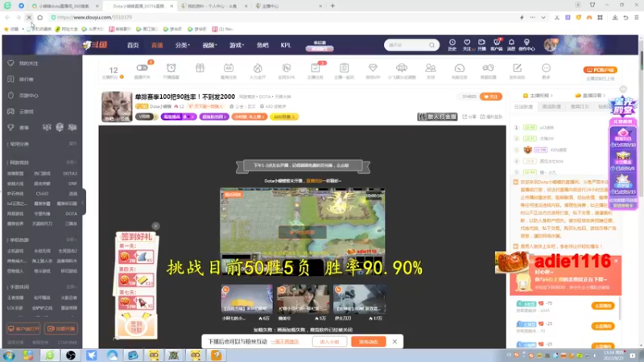Open the alarm clock 开播提醒 icon
This screenshot has width=644, height=362.
click(171, 71)
